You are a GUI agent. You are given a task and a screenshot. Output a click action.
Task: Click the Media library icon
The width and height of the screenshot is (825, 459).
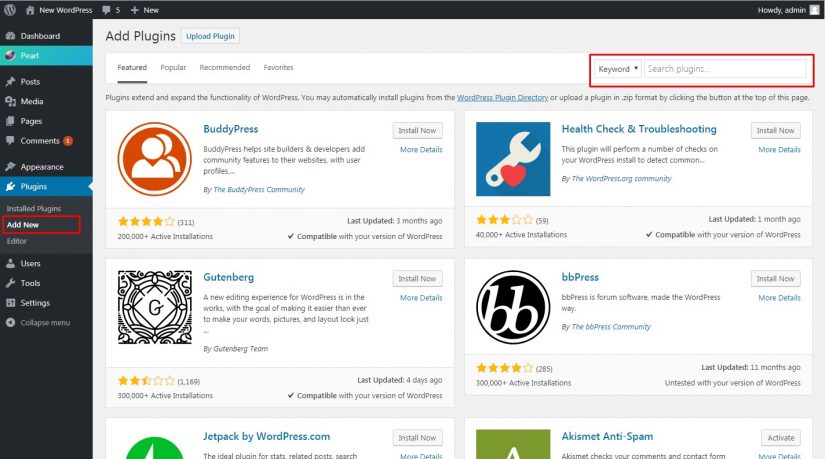coord(10,101)
